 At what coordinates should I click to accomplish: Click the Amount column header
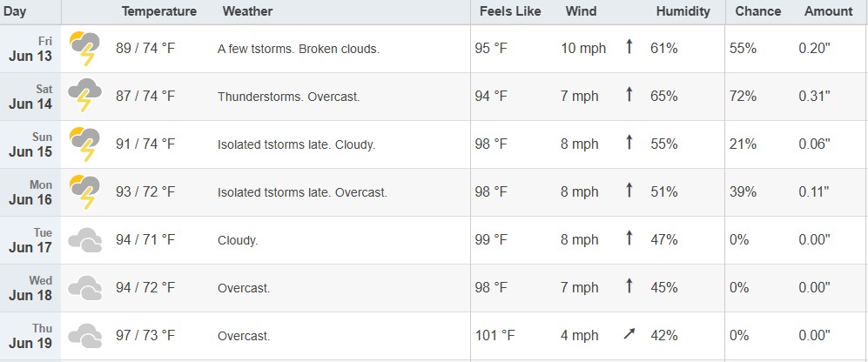click(x=828, y=11)
